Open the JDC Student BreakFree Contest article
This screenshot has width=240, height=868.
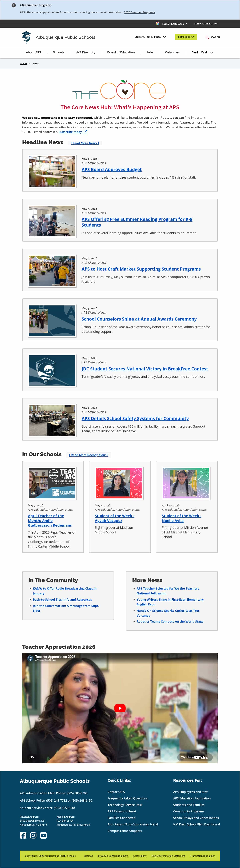(x=145, y=369)
